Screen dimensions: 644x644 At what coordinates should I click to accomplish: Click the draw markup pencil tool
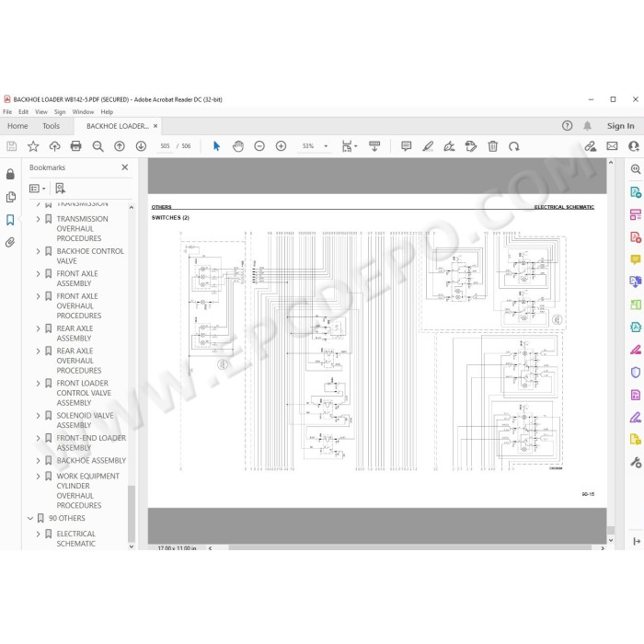pyautogui.click(x=449, y=146)
